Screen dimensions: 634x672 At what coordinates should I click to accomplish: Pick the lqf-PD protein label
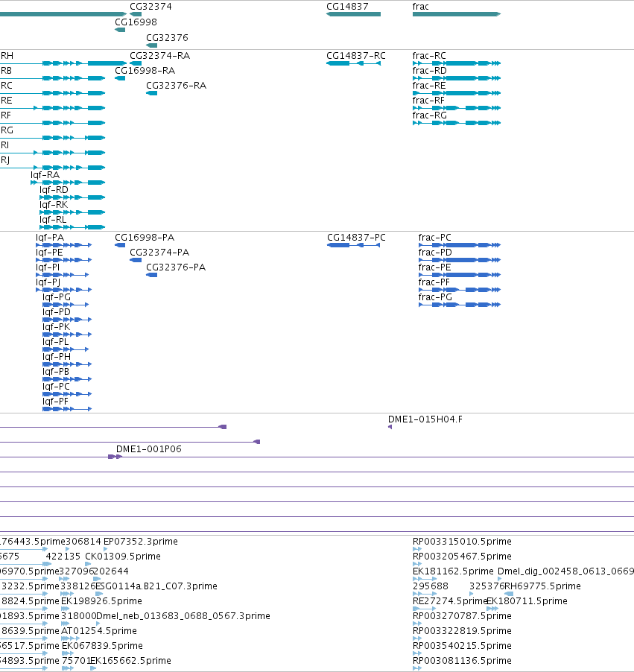coord(57,312)
